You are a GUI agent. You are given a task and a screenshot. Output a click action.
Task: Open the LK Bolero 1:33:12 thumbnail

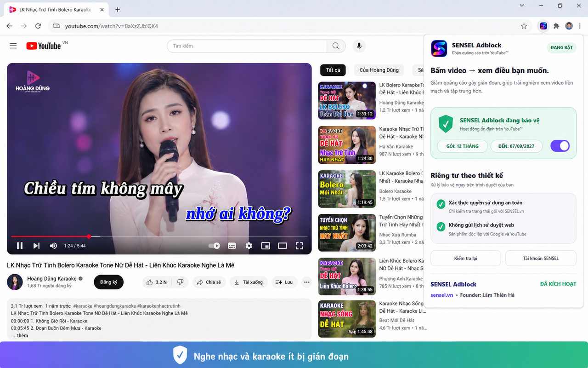point(347,100)
